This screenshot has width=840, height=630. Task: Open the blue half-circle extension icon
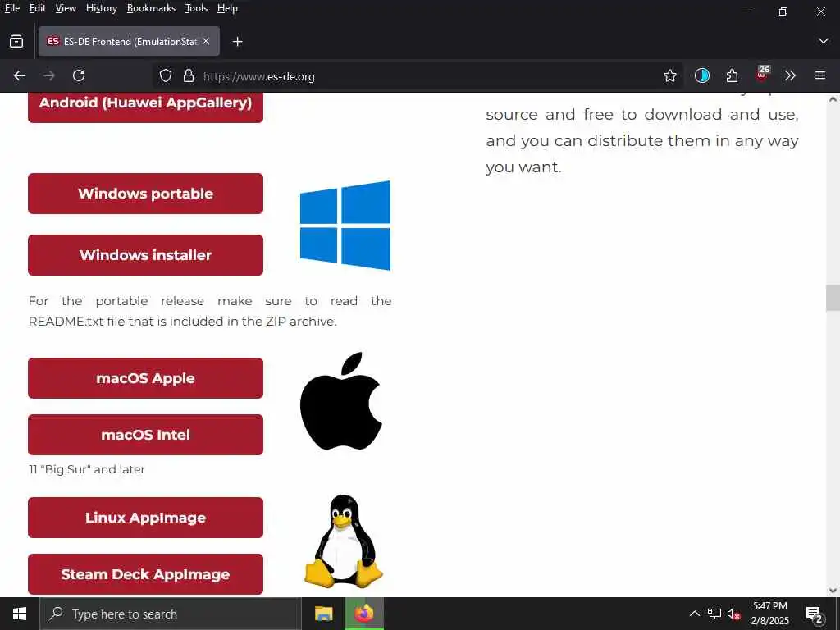(702, 76)
